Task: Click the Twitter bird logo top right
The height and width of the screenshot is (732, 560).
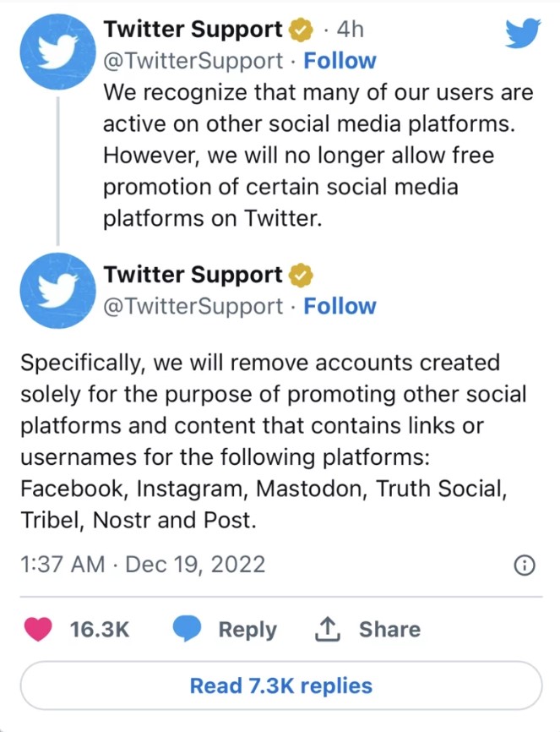Action: (x=523, y=33)
